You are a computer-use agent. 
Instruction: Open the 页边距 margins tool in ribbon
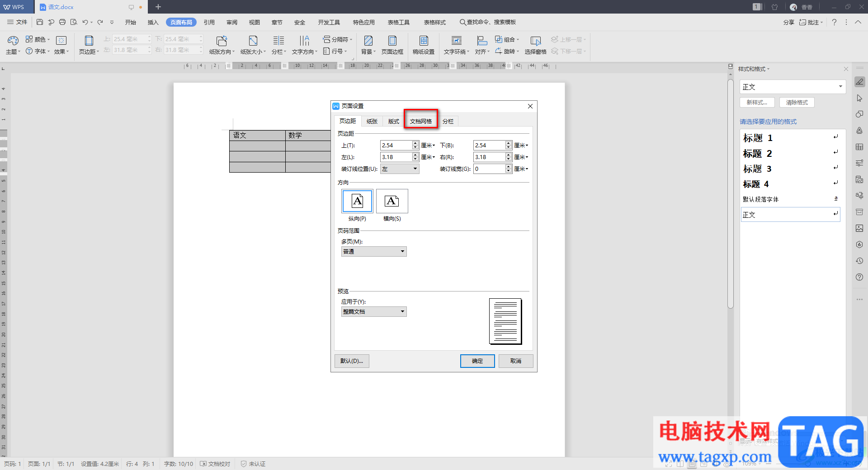coord(89,45)
